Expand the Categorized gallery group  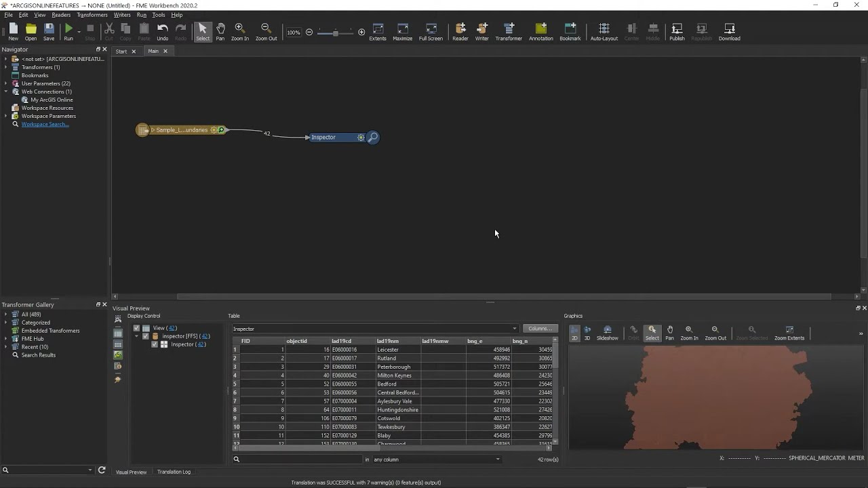pyautogui.click(x=6, y=323)
